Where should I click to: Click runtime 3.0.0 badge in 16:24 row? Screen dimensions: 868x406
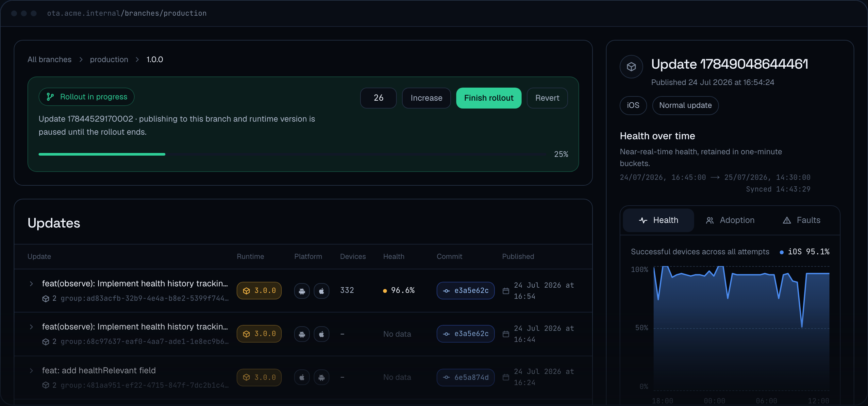(259, 377)
